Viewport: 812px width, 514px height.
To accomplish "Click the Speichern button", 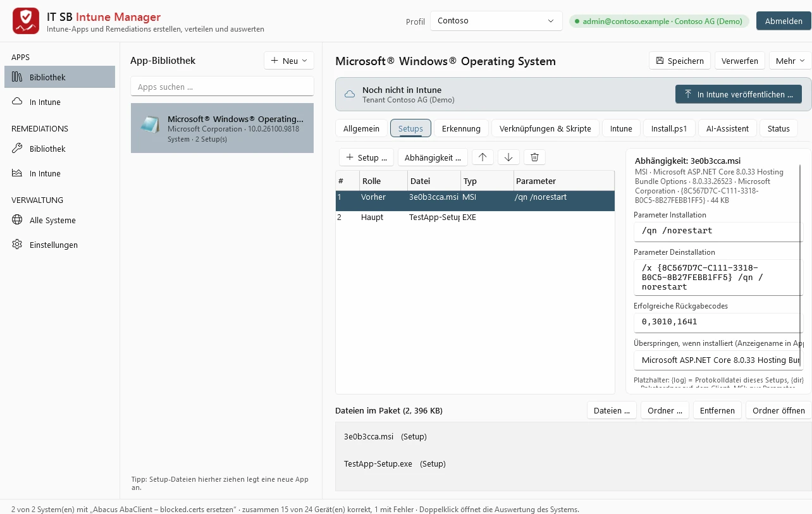I will click(680, 61).
